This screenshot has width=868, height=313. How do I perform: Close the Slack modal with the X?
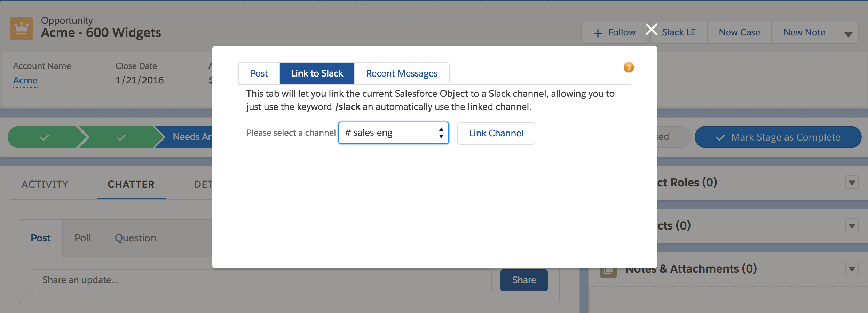[x=651, y=29]
